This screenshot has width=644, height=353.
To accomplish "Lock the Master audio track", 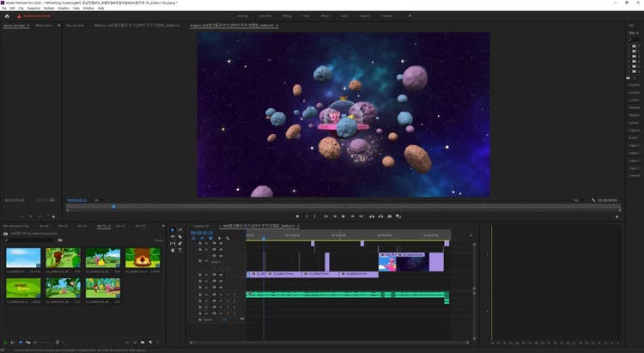I will [x=200, y=320].
